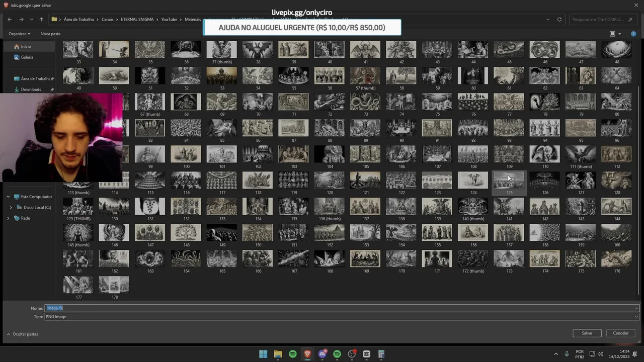Refresh the current folder view
644x362 pixels.
[x=559, y=20]
